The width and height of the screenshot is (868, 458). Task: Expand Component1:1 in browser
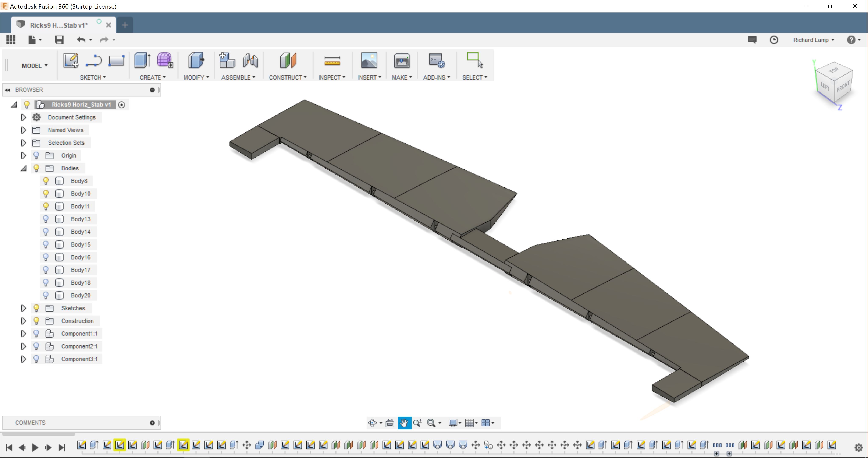pyautogui.click(x=23, y=333)
